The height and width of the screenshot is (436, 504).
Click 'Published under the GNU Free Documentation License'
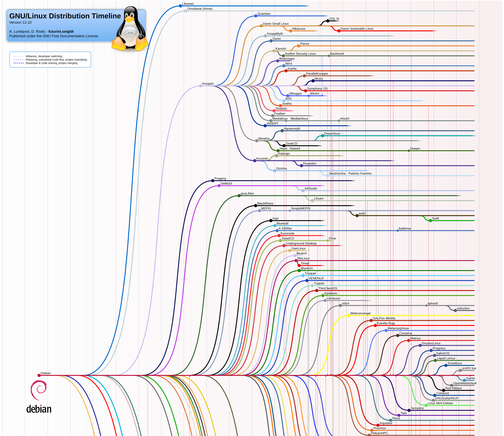click(54, 36)
